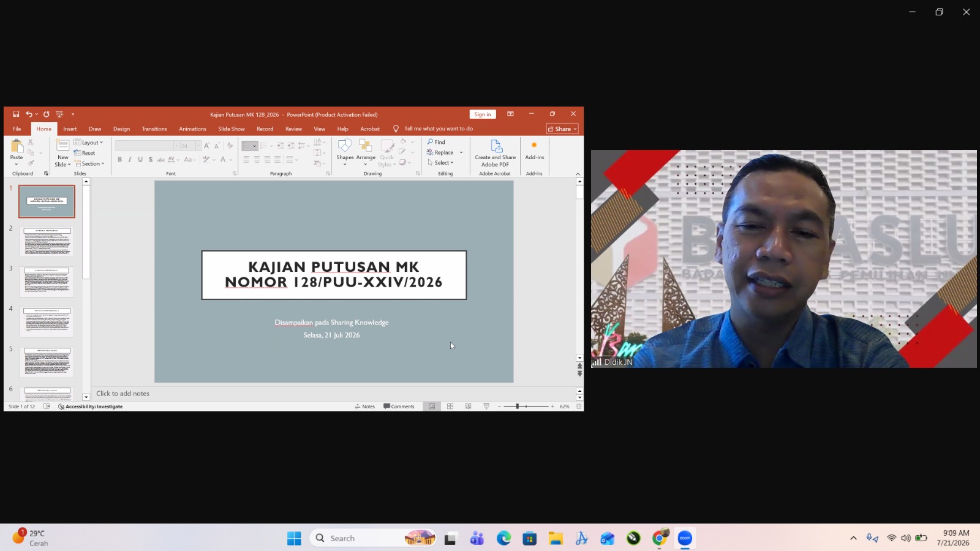Check Accessibility: Investigate status
Image resolution: width=980 pixels, height=551 pixels.
91,407
